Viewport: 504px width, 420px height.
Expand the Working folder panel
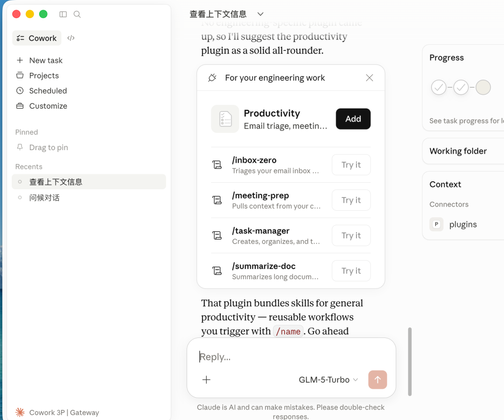point(458,151)
